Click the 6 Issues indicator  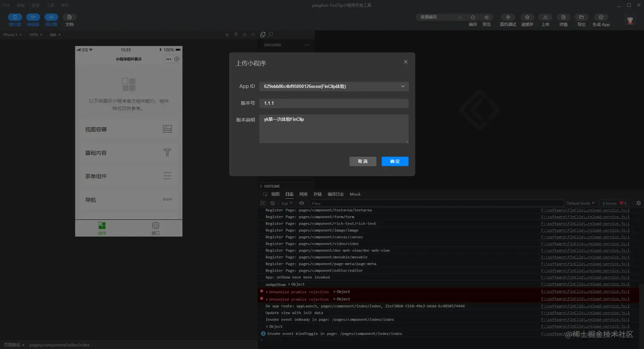click(615, 203)
